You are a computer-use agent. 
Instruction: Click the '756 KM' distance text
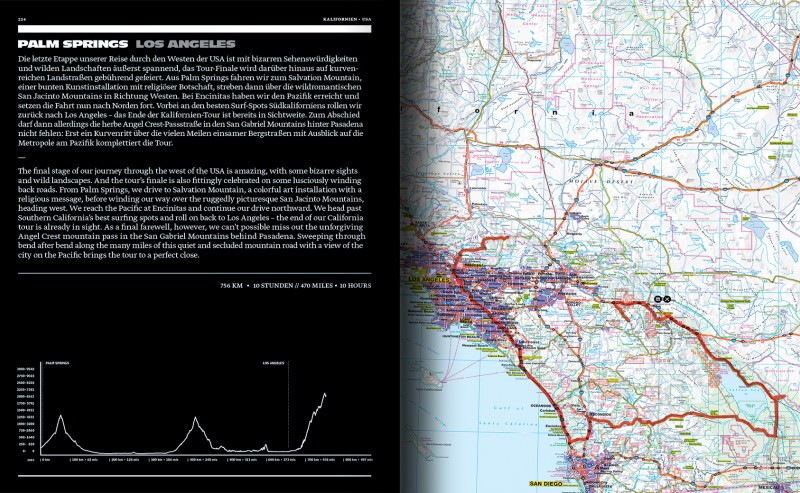[232, 286]
